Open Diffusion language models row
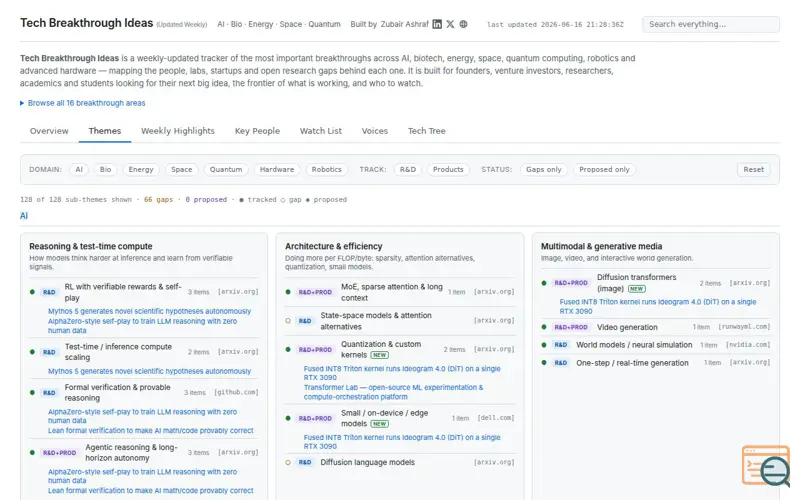 [x=399, y=462]
